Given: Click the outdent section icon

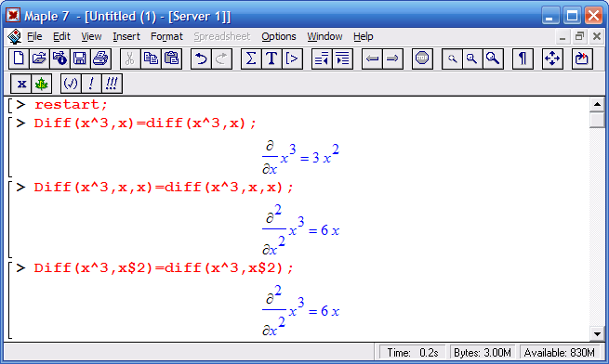Looking at the screenshot, I should tap(322, 59).
